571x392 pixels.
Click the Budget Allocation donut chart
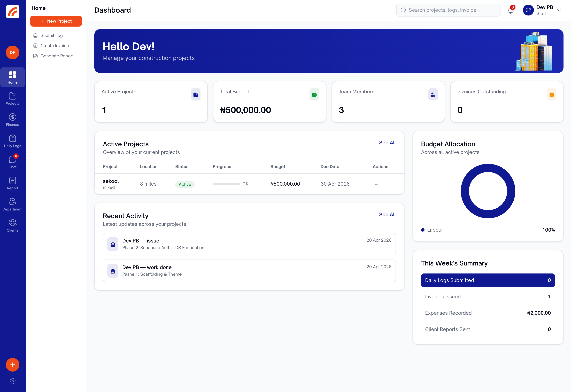coord(488,191)
